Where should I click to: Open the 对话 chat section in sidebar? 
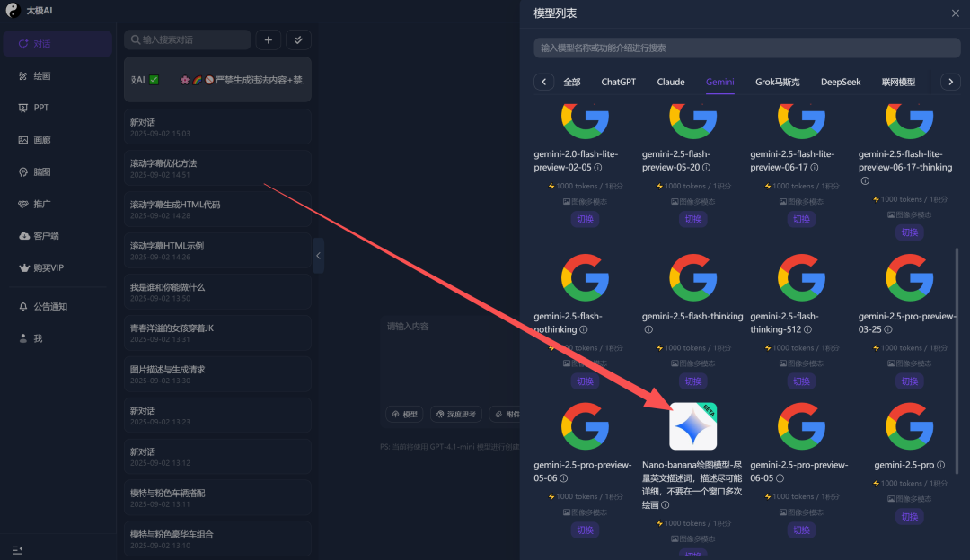pyautogui.click(x=57, y=44)
